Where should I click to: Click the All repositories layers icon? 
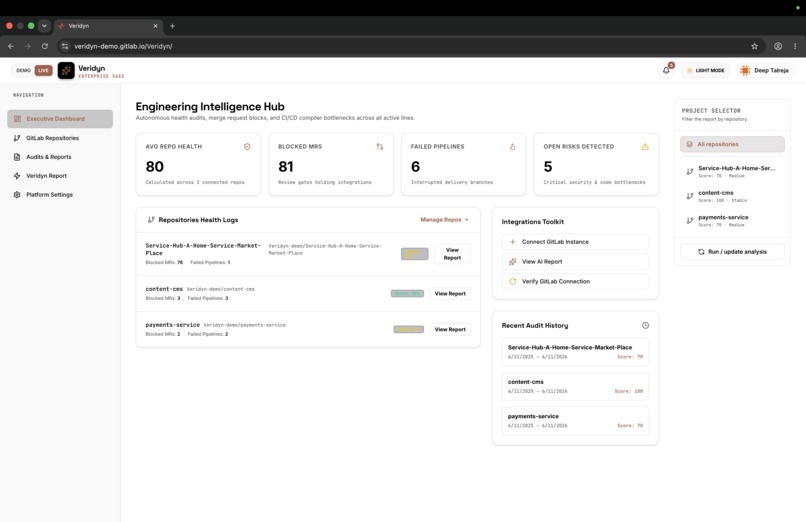coord(689,144)
